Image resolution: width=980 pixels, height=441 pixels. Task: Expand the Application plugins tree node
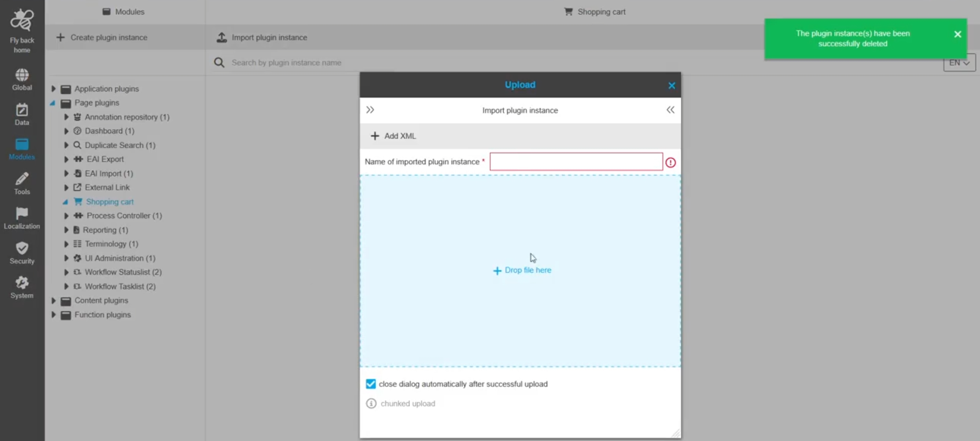pyautogui.click(x=53, y=89)
